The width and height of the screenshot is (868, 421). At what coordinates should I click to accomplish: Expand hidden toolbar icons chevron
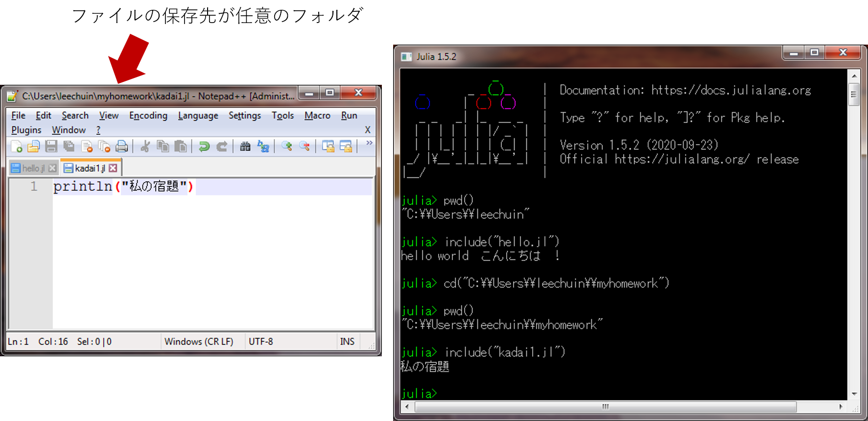click(x=369, y=143)
